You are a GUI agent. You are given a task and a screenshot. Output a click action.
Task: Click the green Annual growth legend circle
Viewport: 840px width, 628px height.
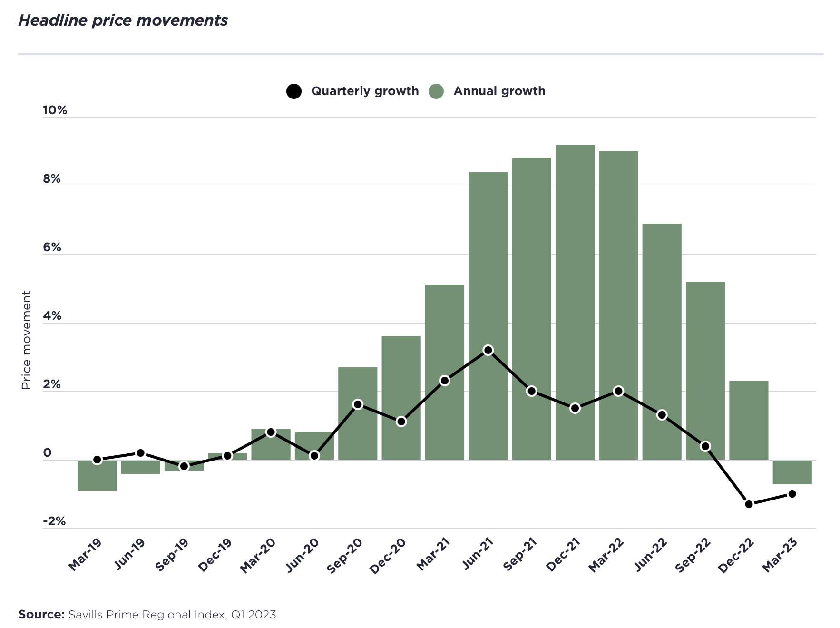[x=436, y=91]
